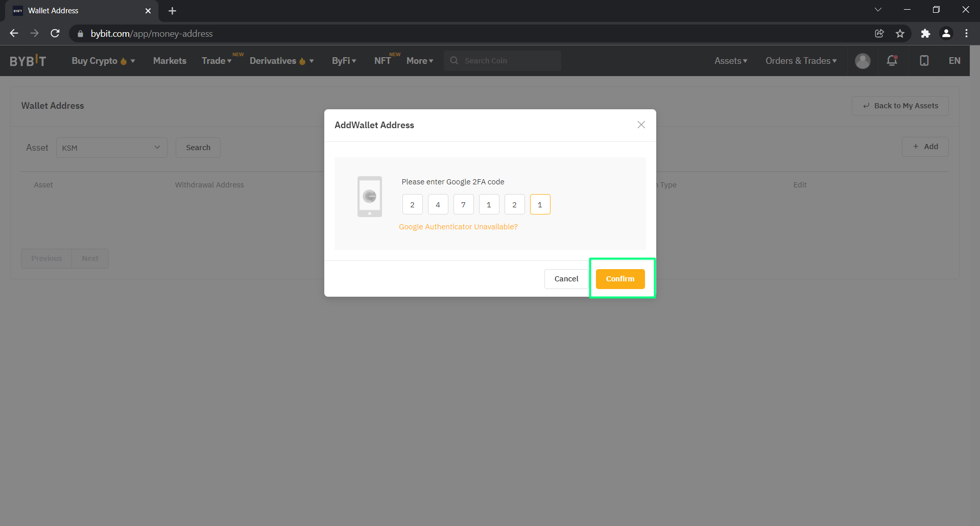This screenshot has width=980, height=526.
Task: Open the user avatar profile icon
Action: (863, 61)
